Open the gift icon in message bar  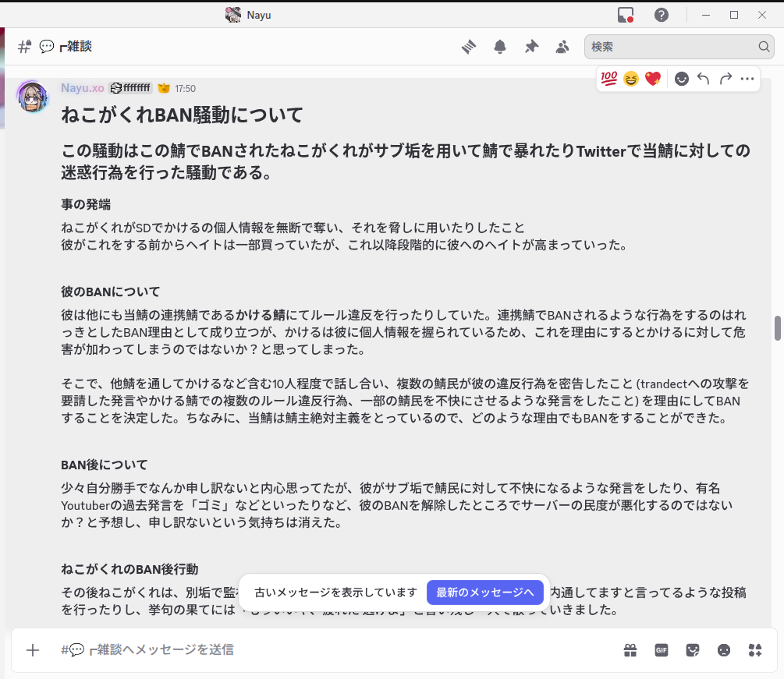click(630, 650)
